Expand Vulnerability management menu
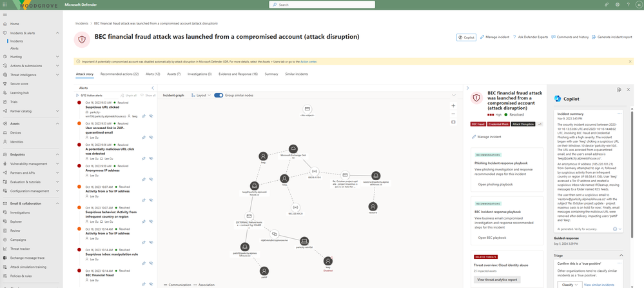 pyautogui.click(x=57, y=163)
